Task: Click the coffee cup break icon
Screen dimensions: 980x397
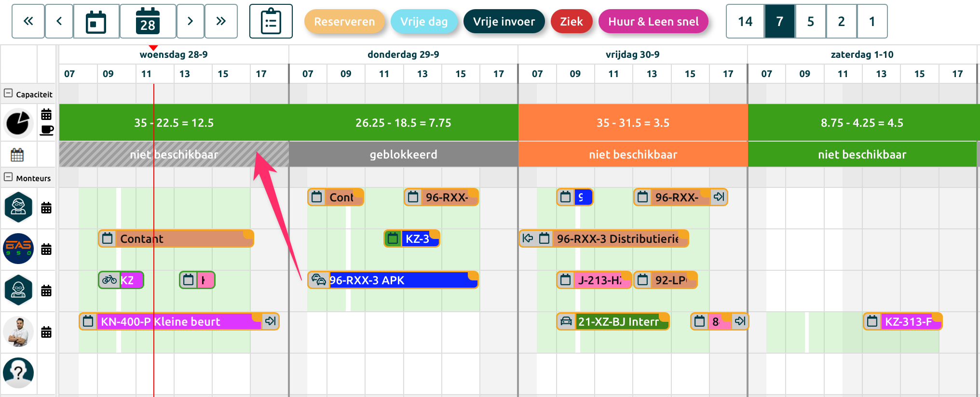Action: click(x=46, y=130)
